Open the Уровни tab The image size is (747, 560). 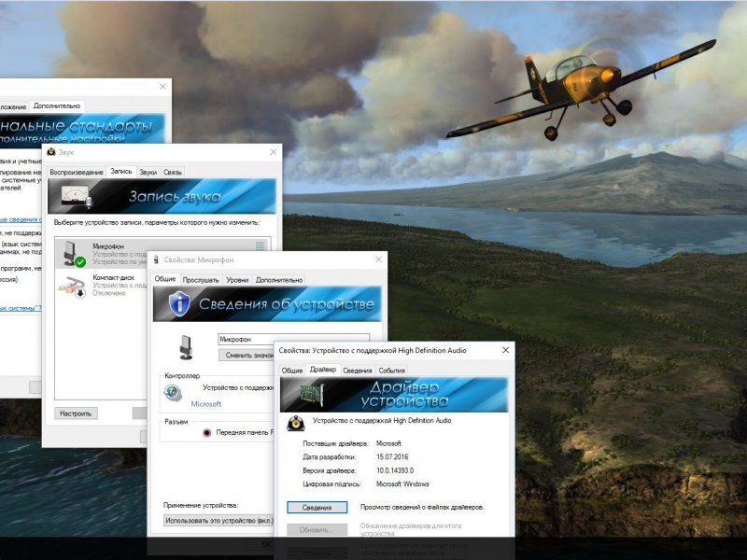point(237,280)
